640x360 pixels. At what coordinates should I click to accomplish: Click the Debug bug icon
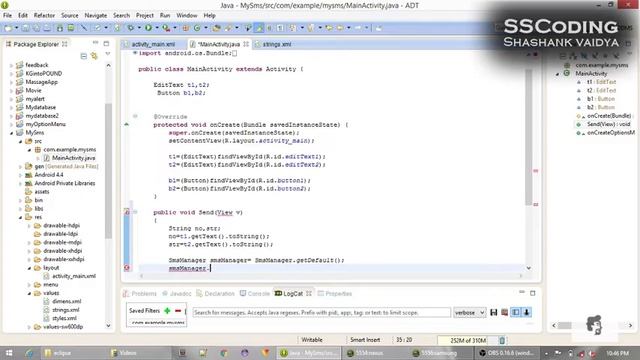(131, 28)
